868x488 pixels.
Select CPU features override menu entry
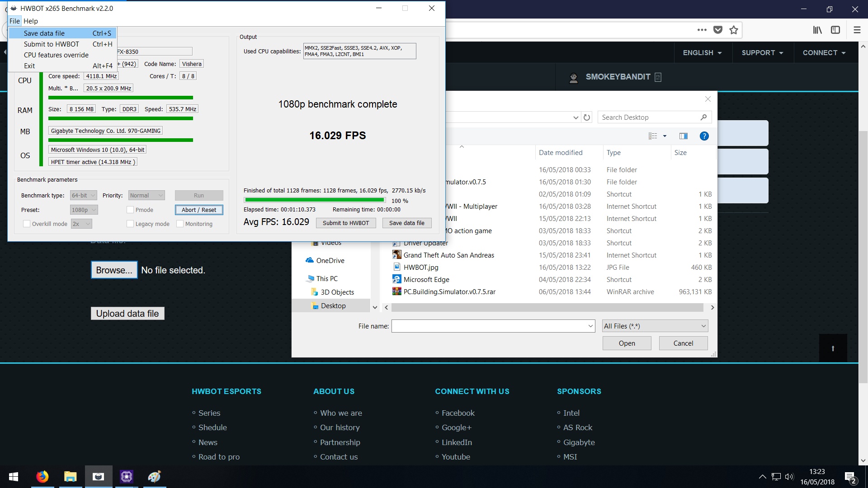[x=63, y=55]
